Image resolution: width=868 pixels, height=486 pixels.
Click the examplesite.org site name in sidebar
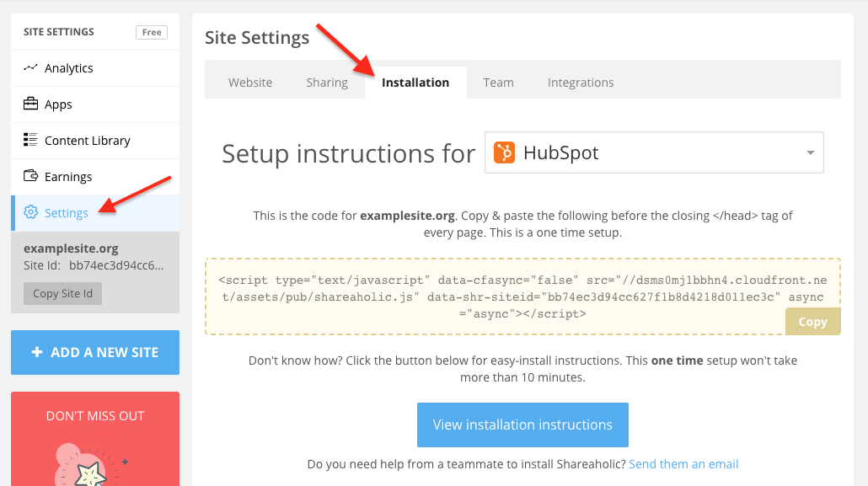coord(71,248)
